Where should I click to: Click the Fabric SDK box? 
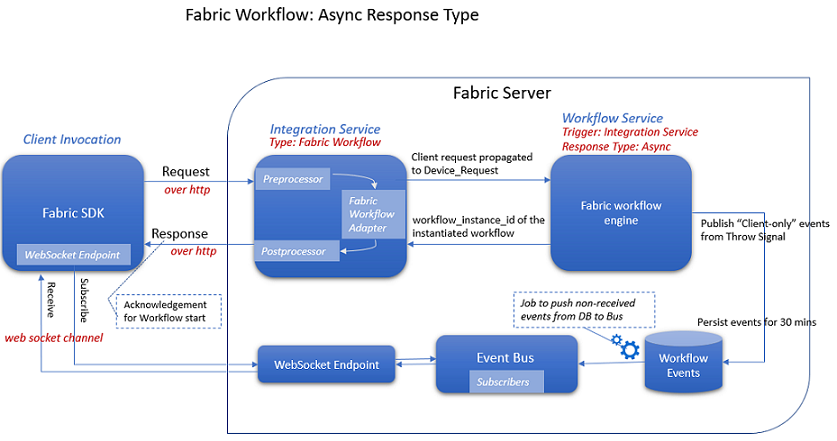[76, 211]
